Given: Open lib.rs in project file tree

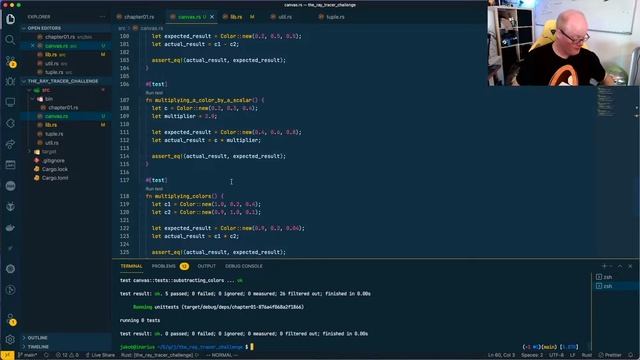Looking at the screenshot, I should tap(65, 125).
